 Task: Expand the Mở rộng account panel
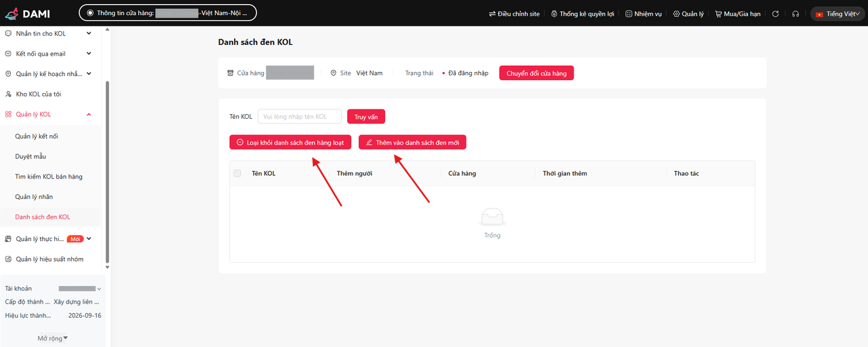click(x=53, y=338)
